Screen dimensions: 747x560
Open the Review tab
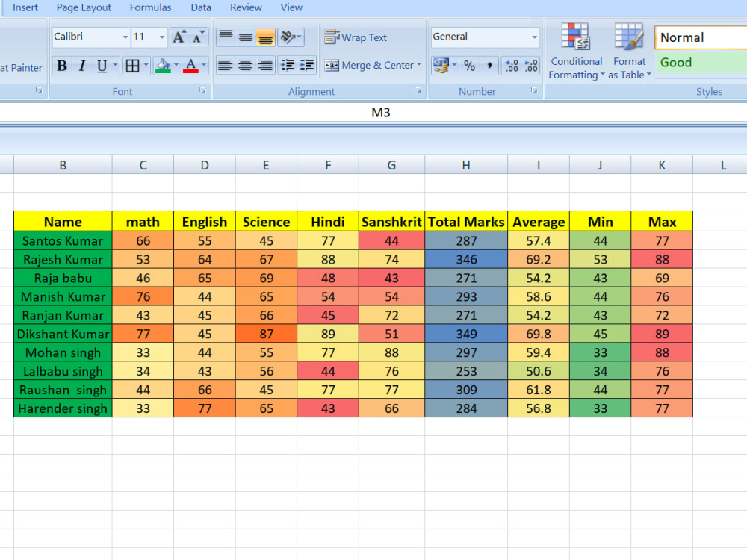tap(246, 7)
